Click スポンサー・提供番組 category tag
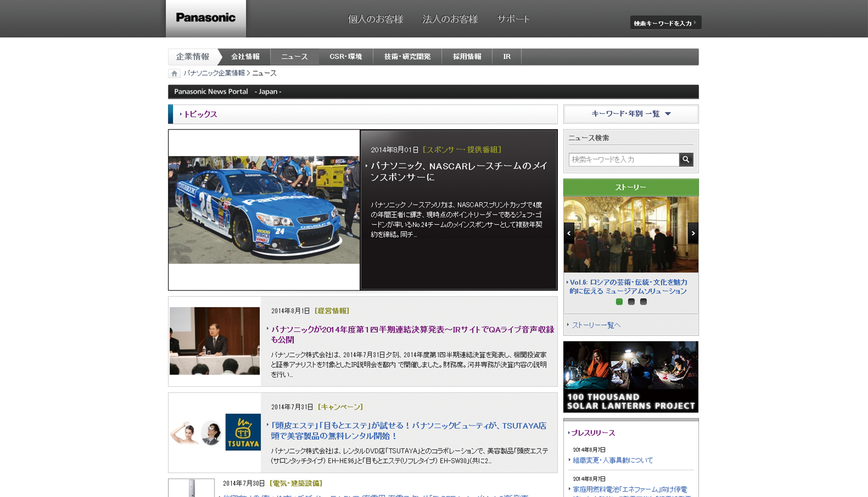The image size is (868, 497). [463, 150]
